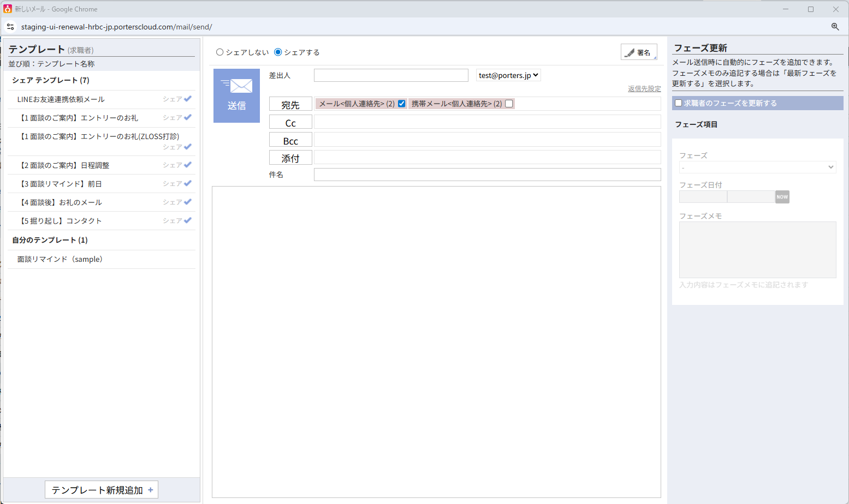Viewport: 849px width, 504px height.
Task: Click the 件名 subject input field
Action: (487, 175)
